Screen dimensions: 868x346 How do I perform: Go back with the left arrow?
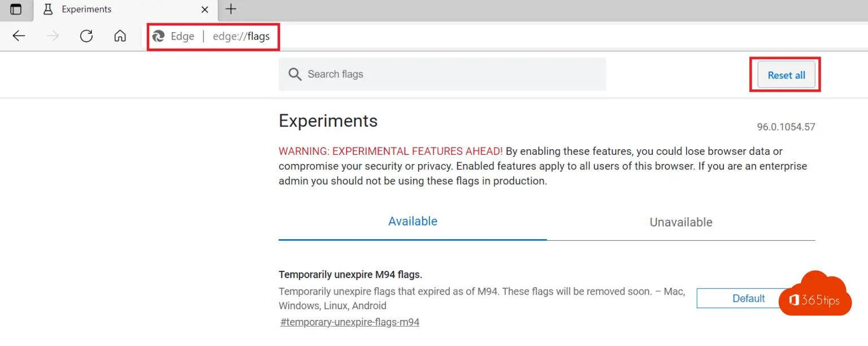(x=19, y=36)
